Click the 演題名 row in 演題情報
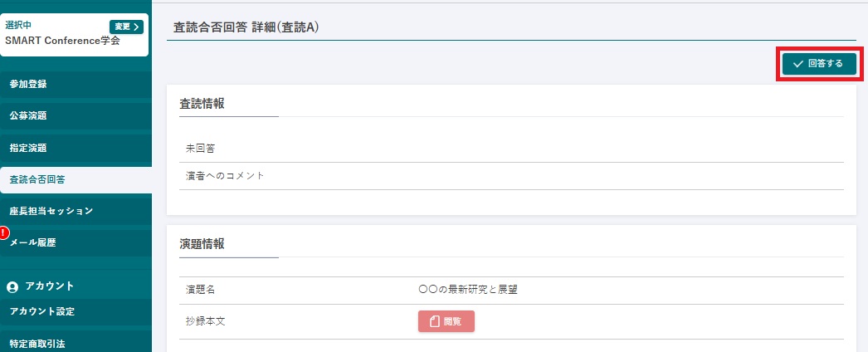Image resolution: width=868 pixels, height=352 pixels. pyautogui.click(x=512, y=290)
